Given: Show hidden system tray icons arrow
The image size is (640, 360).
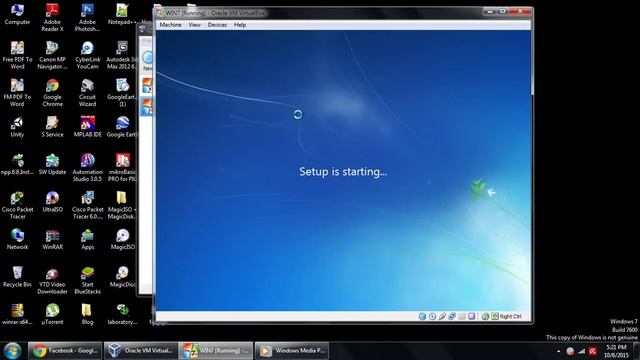Looking at the screenshot, I should point(559,351).
